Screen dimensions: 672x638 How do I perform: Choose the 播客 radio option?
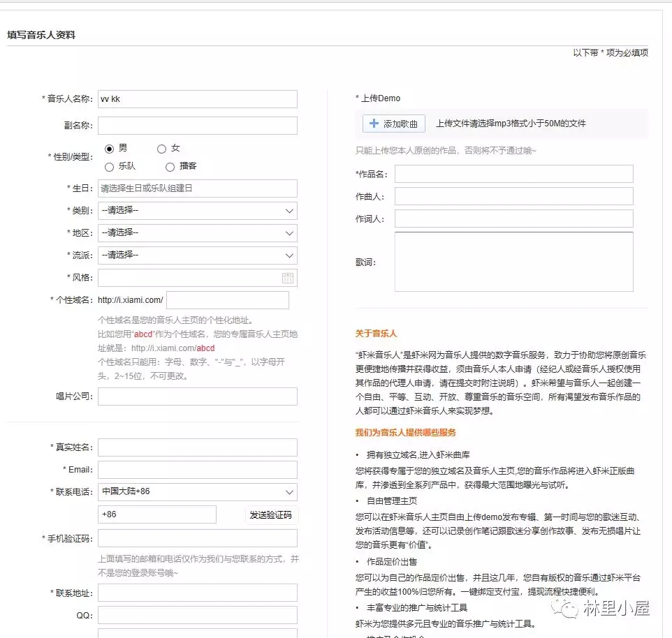point(170,167)
